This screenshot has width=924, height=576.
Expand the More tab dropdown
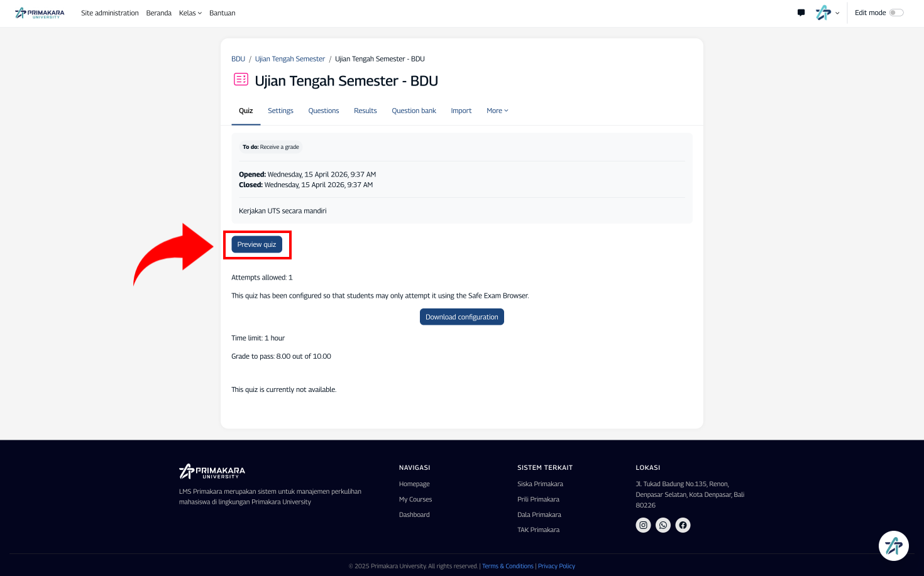(497, 111)
